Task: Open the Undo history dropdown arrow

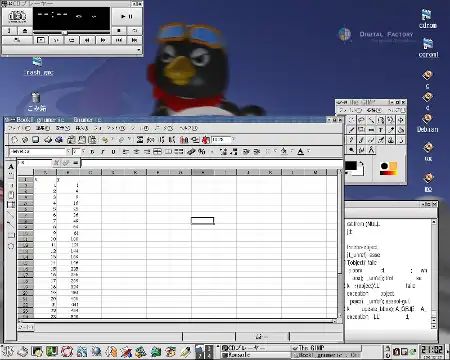Action: 112,140
